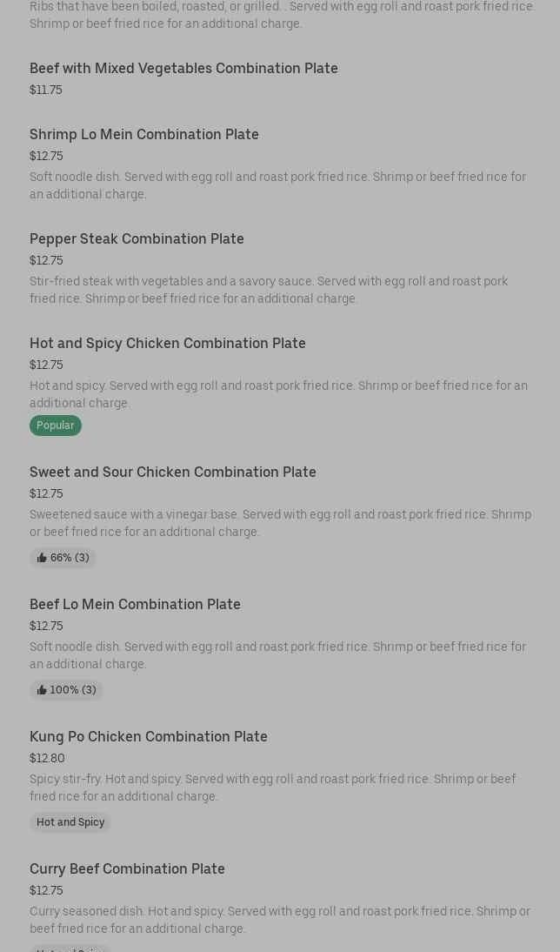Click the Sweet and Sour Chicken sweetened sauce description
560x952 pixels.
tap(280, 523)
